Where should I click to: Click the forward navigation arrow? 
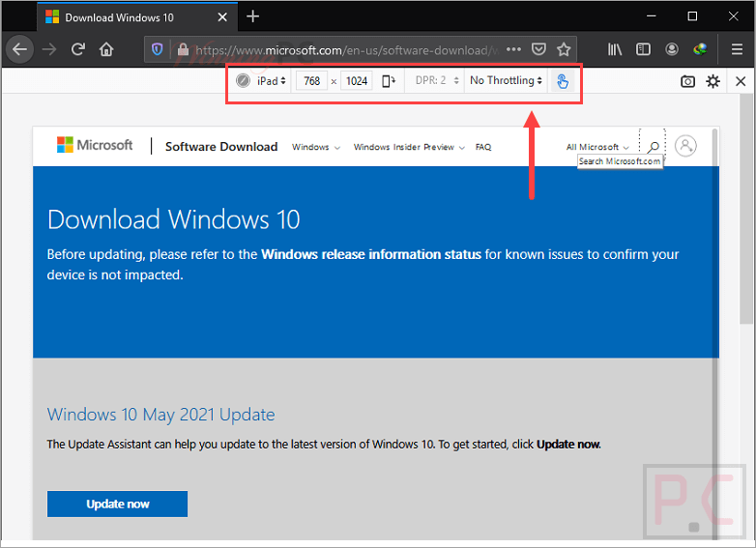click(x=49, y=49)
